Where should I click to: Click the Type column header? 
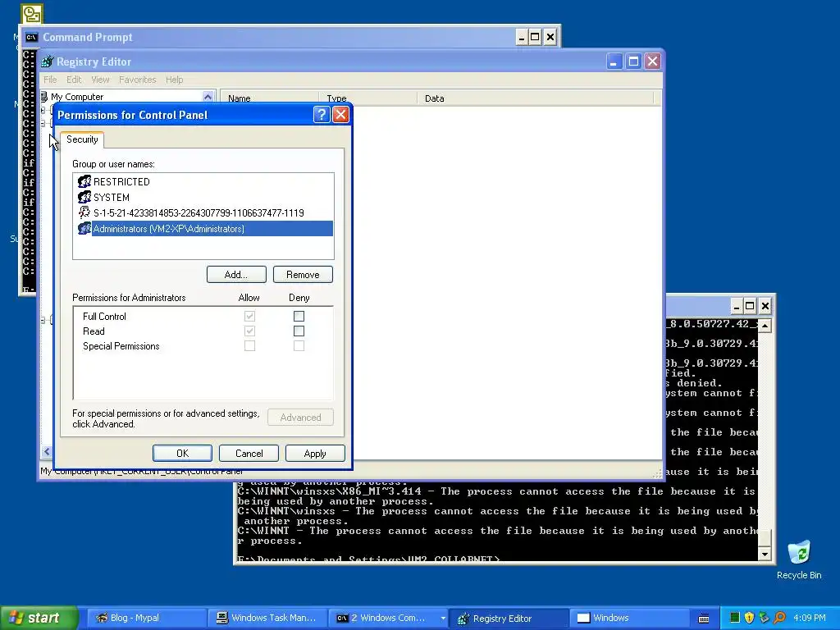coord(367,98)
